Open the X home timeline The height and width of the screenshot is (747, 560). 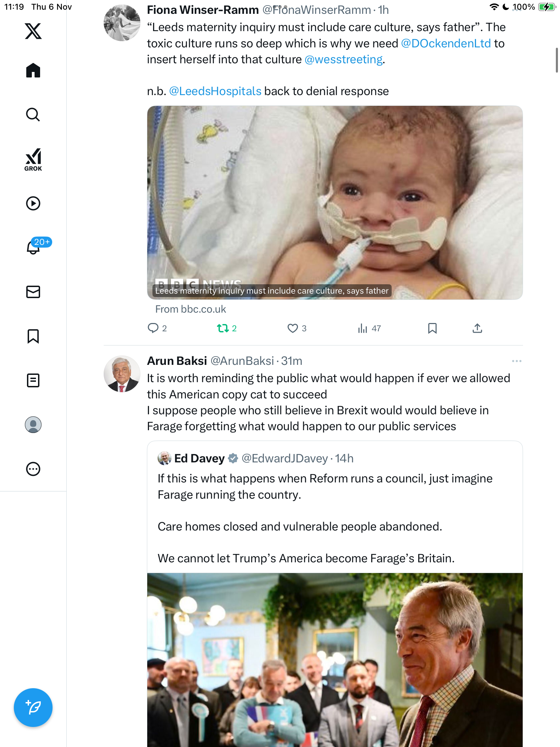(x=33, y=71)
